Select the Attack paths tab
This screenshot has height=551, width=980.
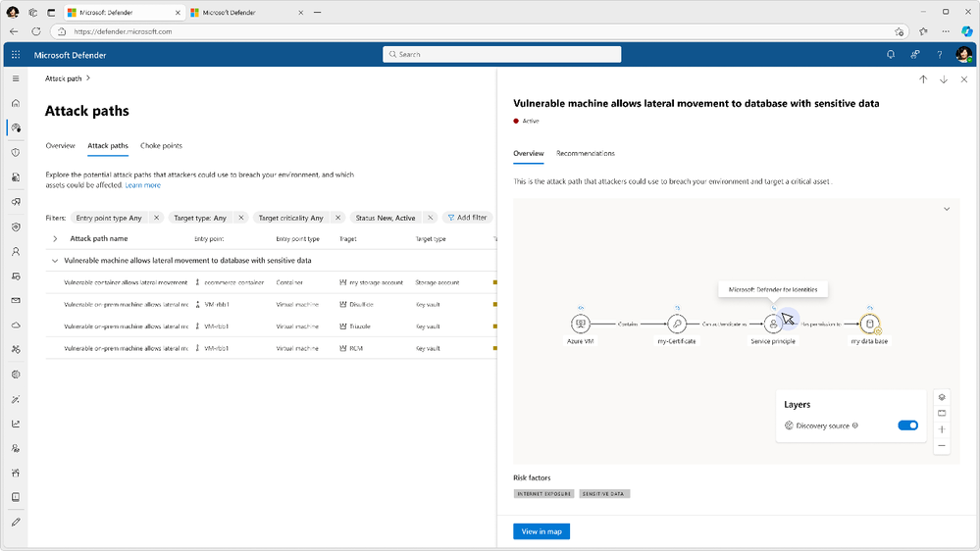[108, 145]
